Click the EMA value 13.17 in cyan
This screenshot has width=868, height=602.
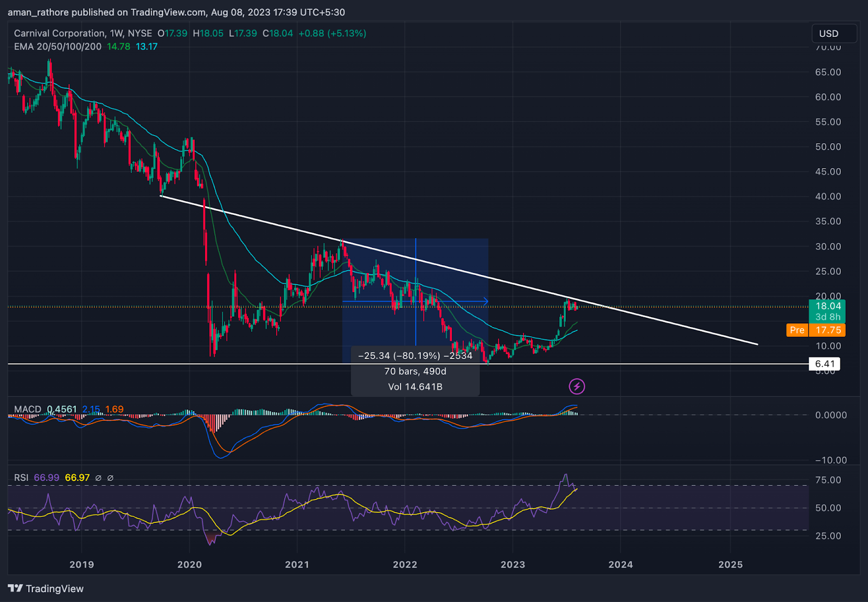pos(146,47)
